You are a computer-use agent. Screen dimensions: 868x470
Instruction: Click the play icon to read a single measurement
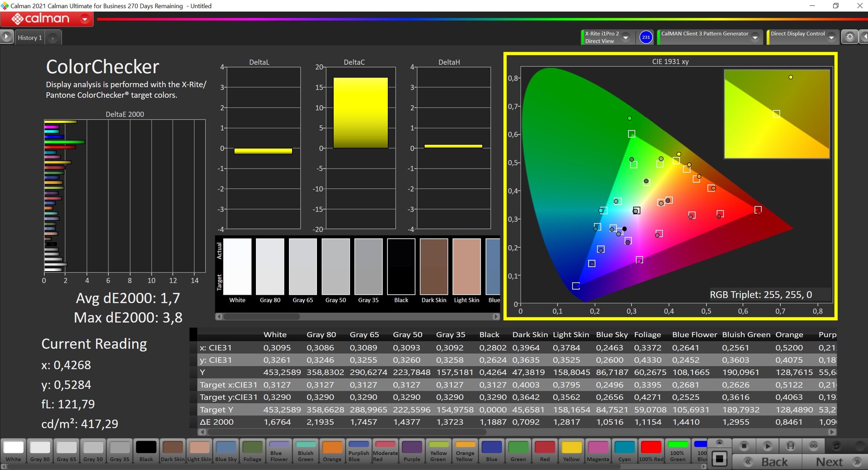tap(767, 446)
